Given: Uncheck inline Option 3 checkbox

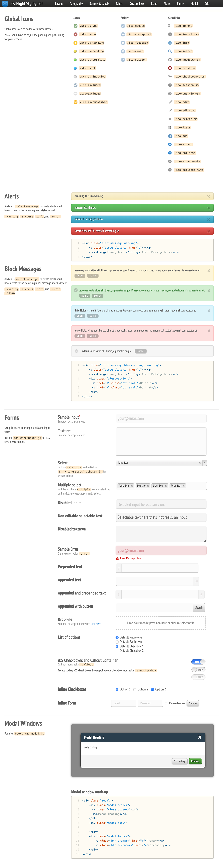Looking at the screenshot, I should 153,689.
